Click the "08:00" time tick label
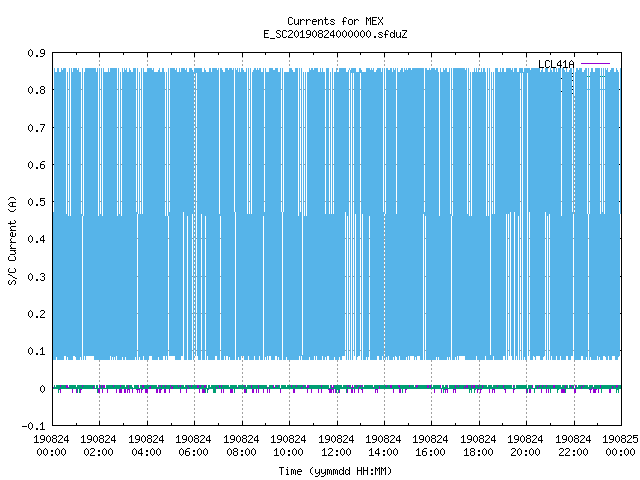Screen dimensions: 640x480 (241, 452)
